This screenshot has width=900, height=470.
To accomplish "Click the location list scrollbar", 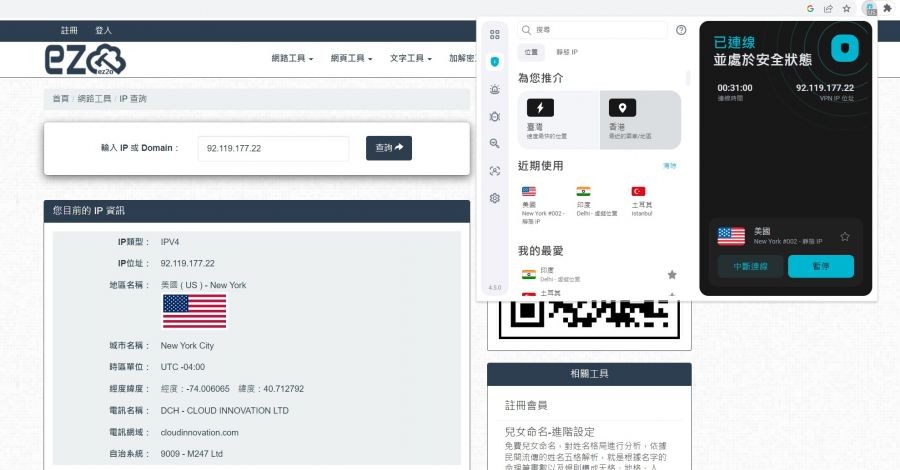I will (688, 78).
